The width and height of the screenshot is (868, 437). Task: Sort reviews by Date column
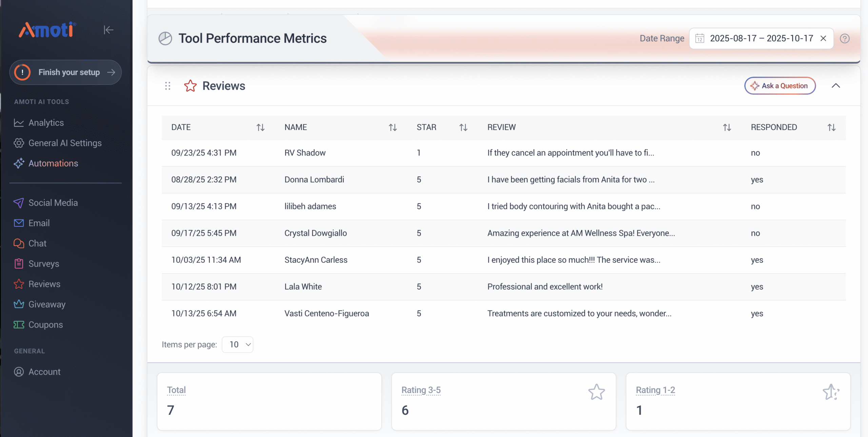(260, 127)
